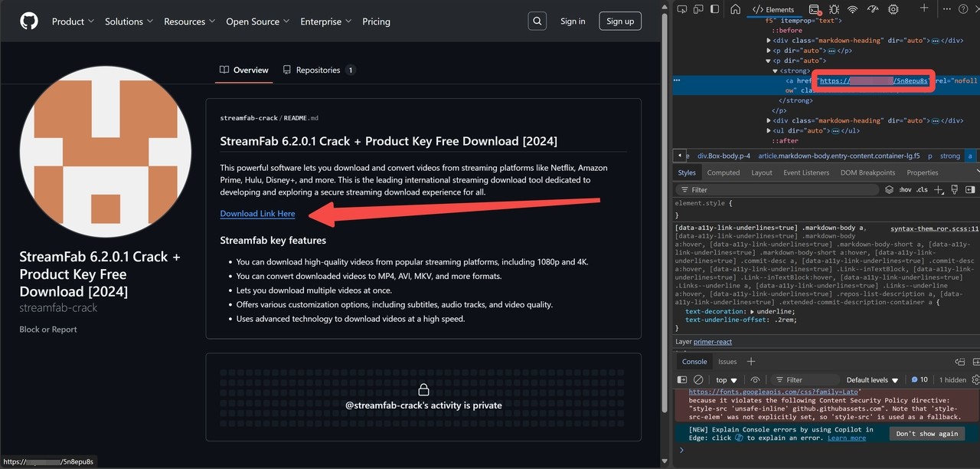
Task: Expand the text-decoration underline property
Action: [x=751, y=312]
